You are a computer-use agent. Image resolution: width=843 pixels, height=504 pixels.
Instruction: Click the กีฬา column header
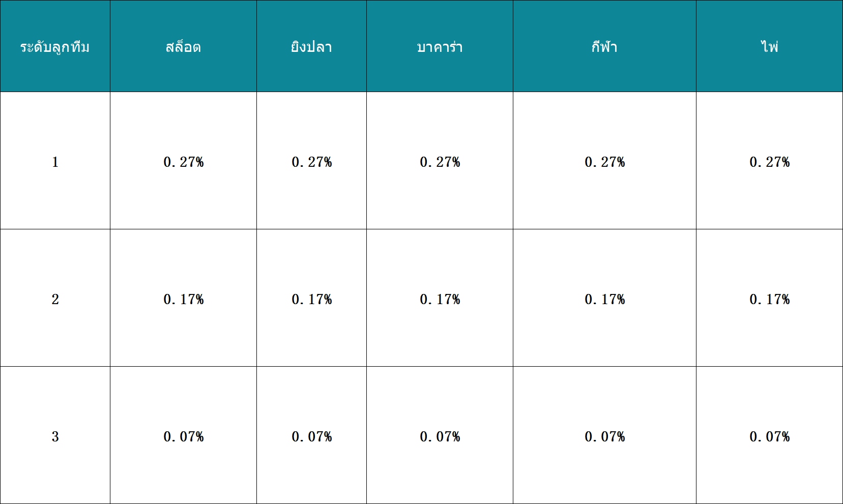click(x=604, y=46)
